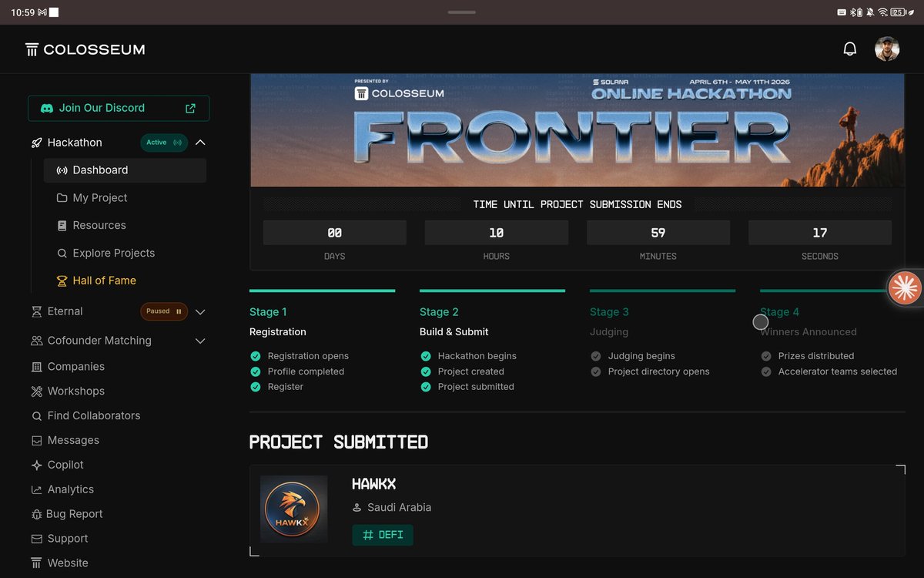Click the battery indicator in status bar
Screen dimensions: 924x578
coord(898,12)
